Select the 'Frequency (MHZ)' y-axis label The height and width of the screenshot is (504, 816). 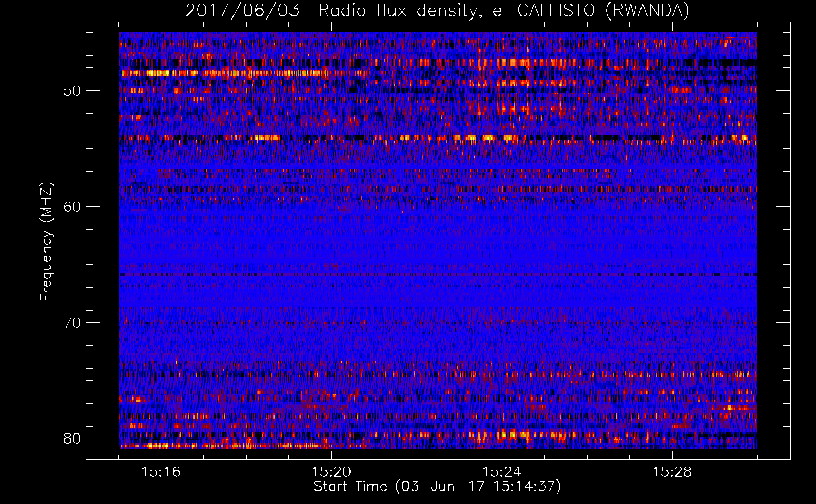coord(46,242)
